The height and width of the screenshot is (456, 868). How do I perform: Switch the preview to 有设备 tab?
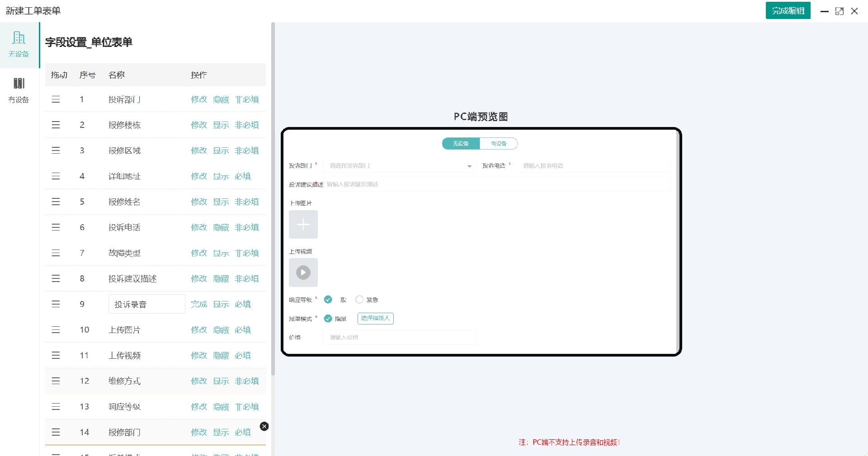coord(498,143)
